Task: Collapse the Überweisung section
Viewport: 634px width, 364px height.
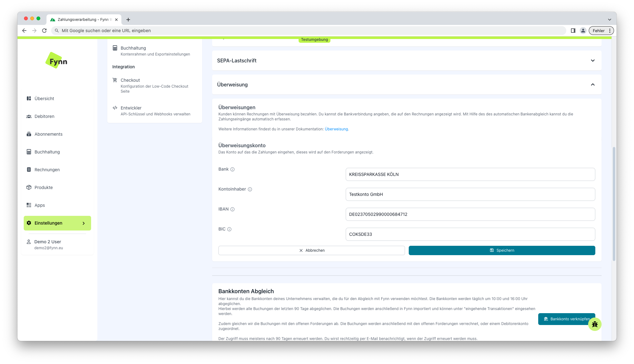Action: [593, 85]
